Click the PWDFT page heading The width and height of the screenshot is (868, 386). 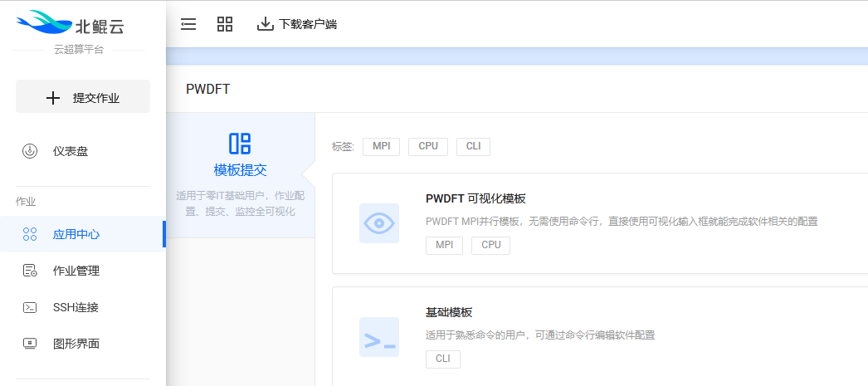[x=207, y=89]
